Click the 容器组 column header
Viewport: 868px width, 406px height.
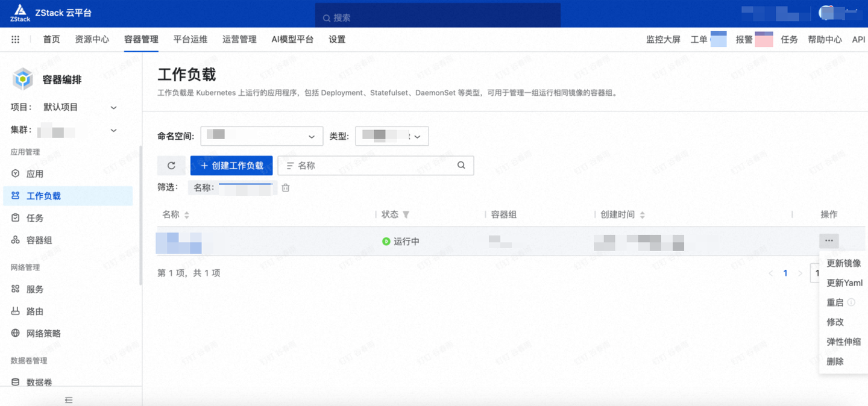(x=504, y=214)
